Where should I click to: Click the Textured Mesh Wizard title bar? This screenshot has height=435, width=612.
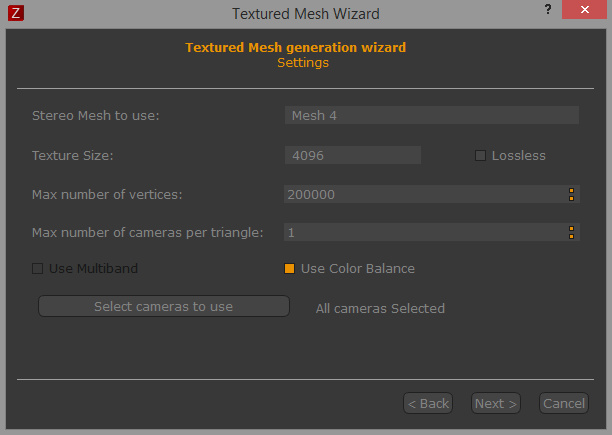coord(306,14)
